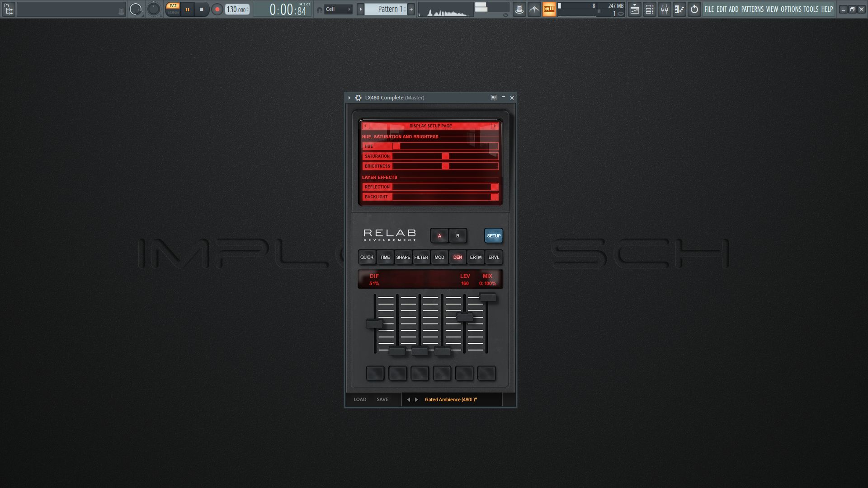The width and height of the screenshot is (868, 488).
Task: Toggle the record button
Action: point(217,9)
